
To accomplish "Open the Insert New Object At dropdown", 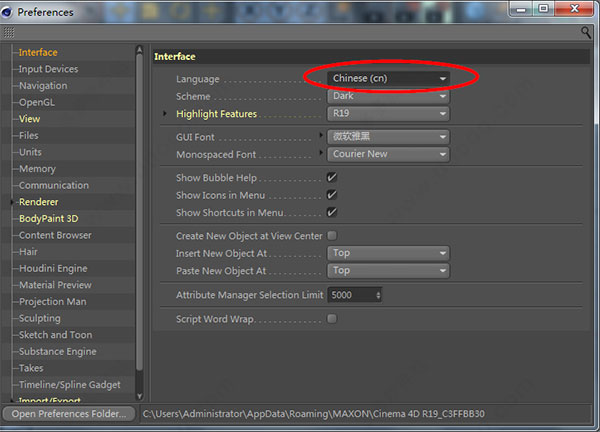I will (389, 254).
